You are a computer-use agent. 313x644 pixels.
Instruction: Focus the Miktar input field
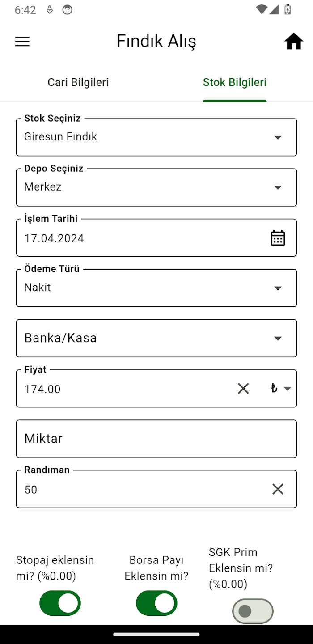tap(156, 439)
